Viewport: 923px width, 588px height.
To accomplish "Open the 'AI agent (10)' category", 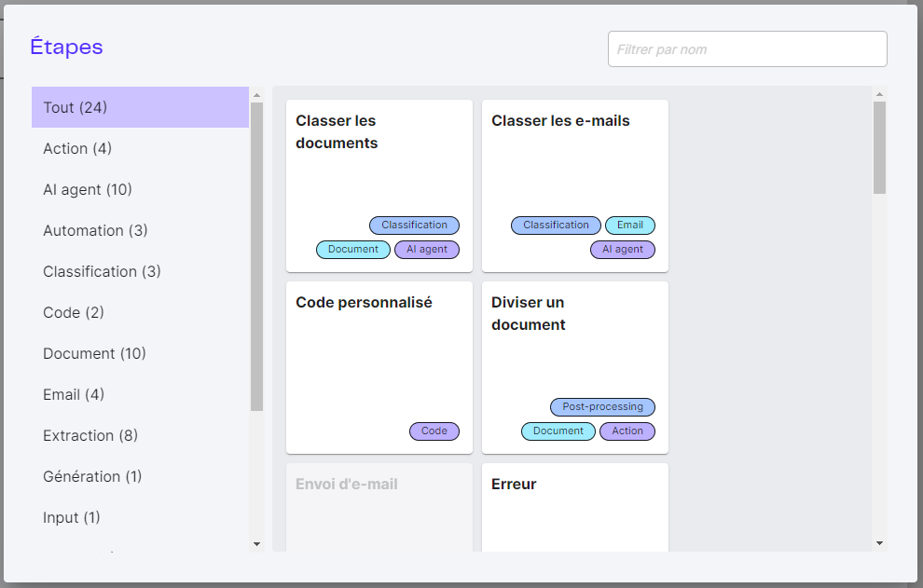I will pyautogui.click(x=140, y=189).
